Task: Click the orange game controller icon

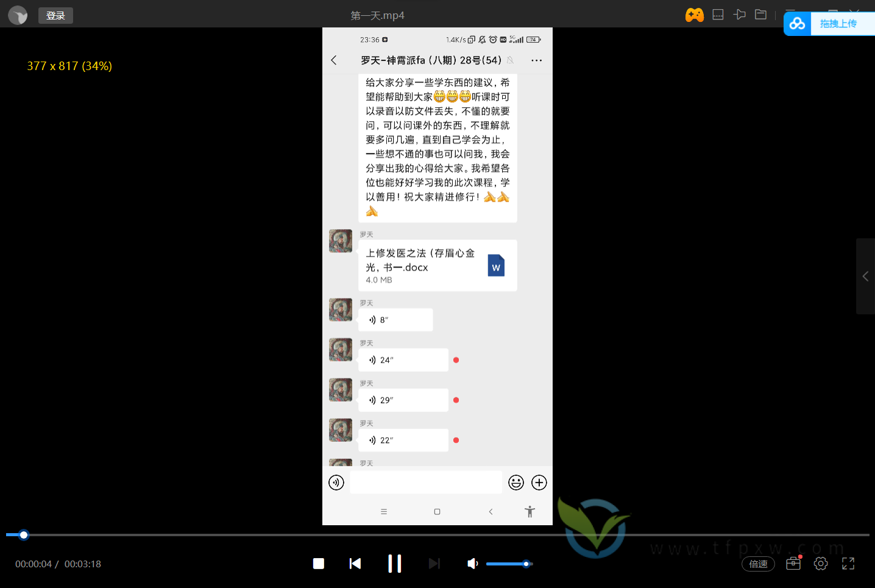Action: pyautogui.click(x=694, y=15)
